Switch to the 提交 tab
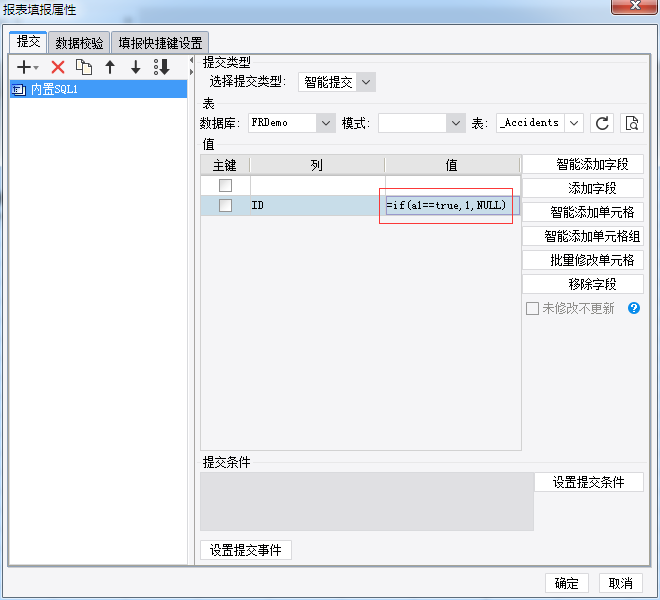 [28, 42]
